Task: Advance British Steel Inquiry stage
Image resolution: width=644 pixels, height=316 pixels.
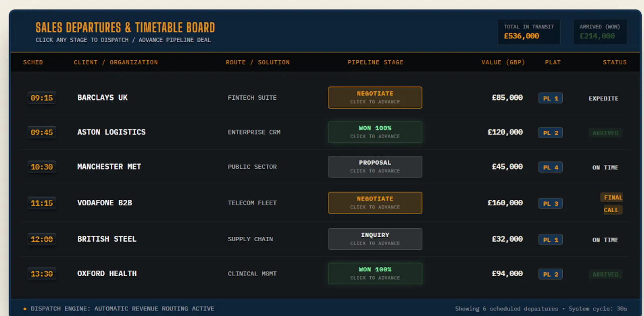Action: click(x=375, y=239)
